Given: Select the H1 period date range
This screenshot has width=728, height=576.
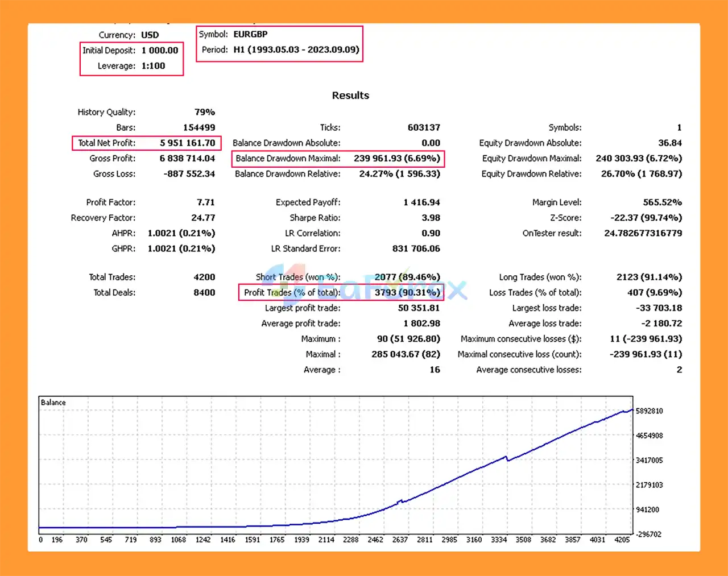Looking at the screenshot, I should point(296,49).
